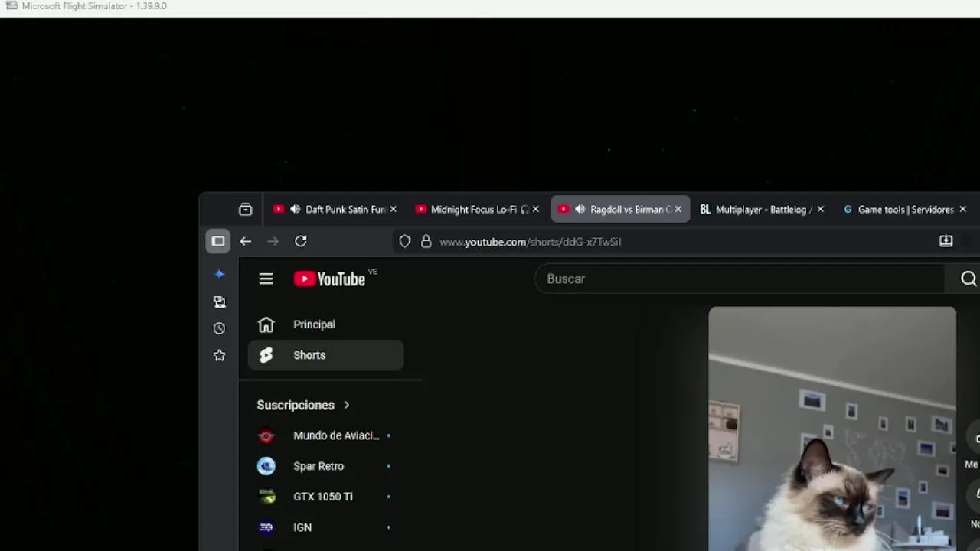Screen dimensions: 980x551
Task: Open synced tabs in browser sidebar
Action: pos(220,302)
